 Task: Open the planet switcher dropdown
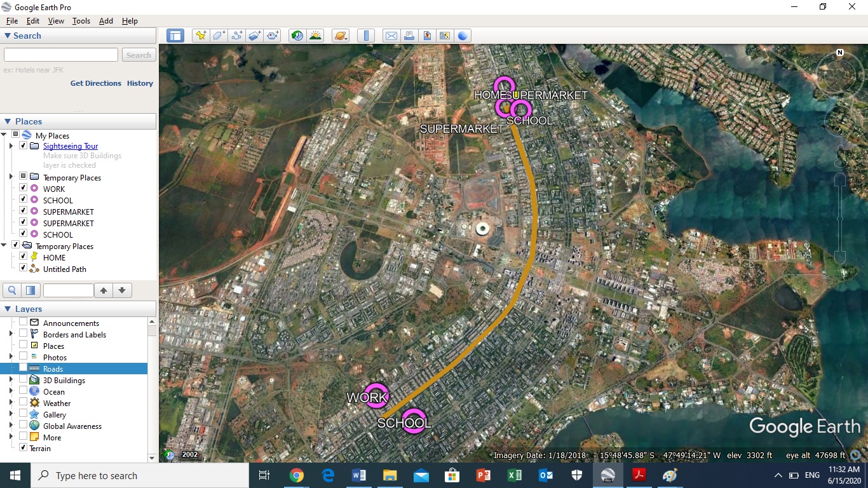point(341,36)
